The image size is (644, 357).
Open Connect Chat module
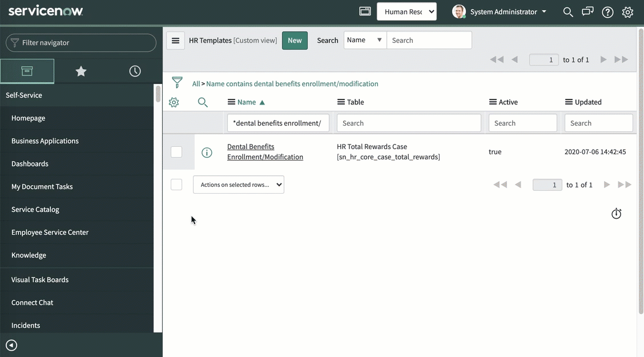[32, 302]
